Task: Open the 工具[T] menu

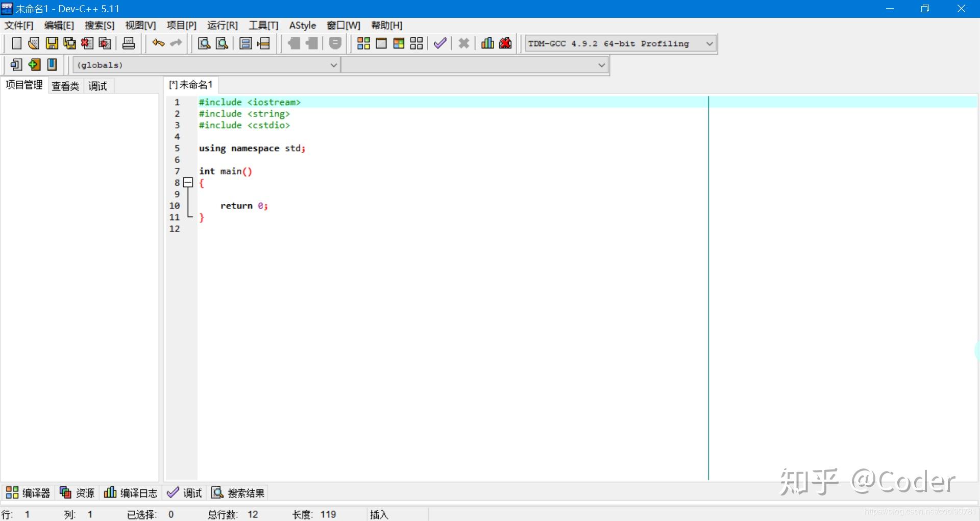Action: pyautogui.click(x=263, y=26)
